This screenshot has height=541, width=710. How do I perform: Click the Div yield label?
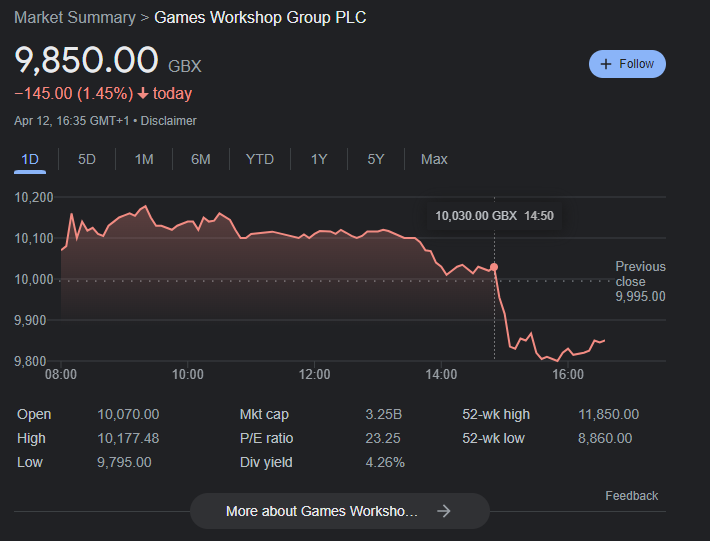pyautogui.click(x=266, y=462)
